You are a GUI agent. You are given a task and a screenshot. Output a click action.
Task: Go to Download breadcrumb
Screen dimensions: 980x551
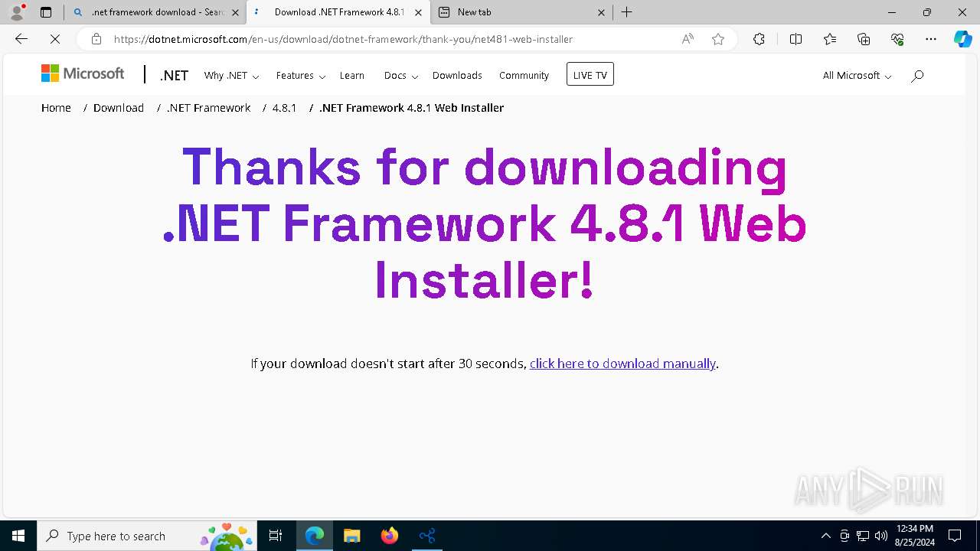tap(119, 108)
